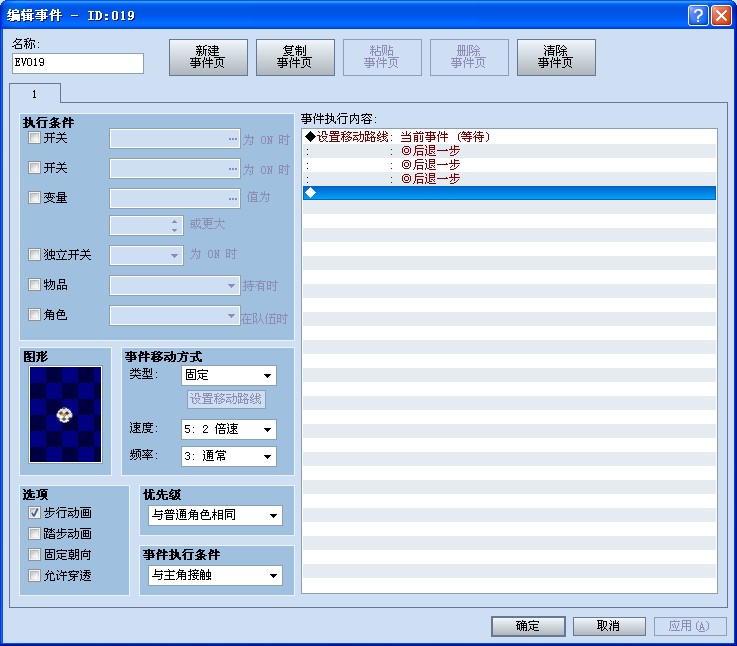737x646 pixels.
Task: Open the 频率 dropdown showing 通常
Action: [x=229, y=456]
